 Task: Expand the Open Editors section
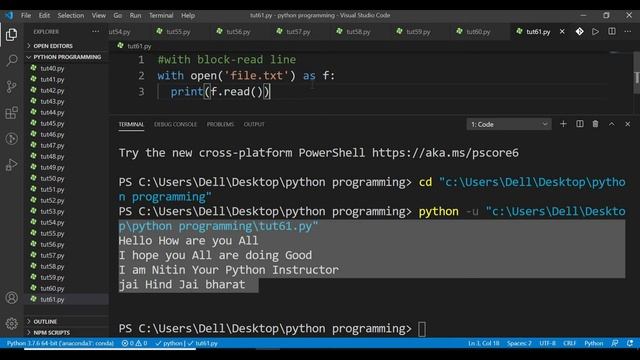click(65, 46)
